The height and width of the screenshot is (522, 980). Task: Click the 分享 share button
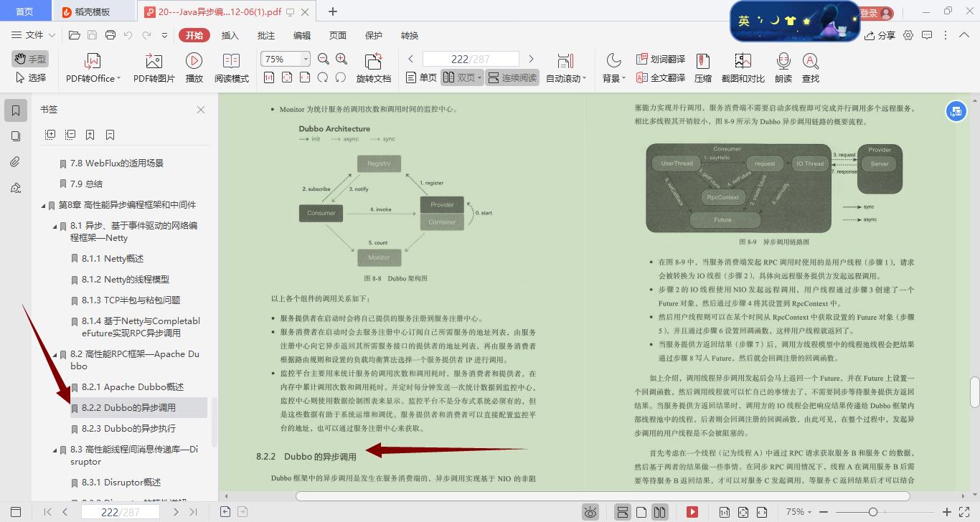pyautogui.click(x=880, y=35)
